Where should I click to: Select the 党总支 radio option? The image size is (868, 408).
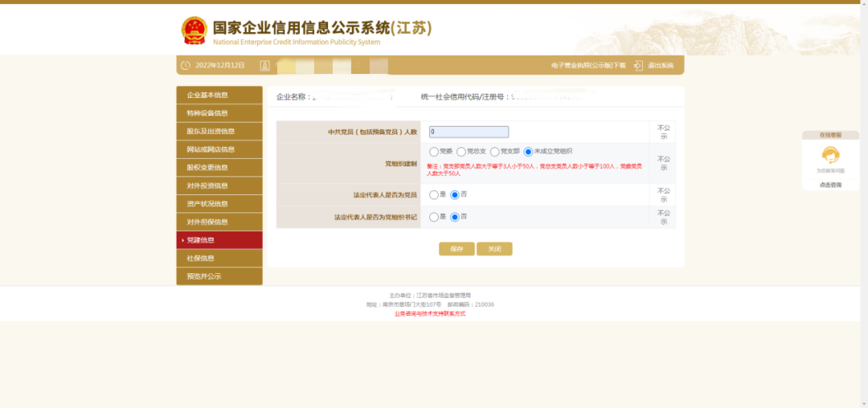tap(461, 151)
